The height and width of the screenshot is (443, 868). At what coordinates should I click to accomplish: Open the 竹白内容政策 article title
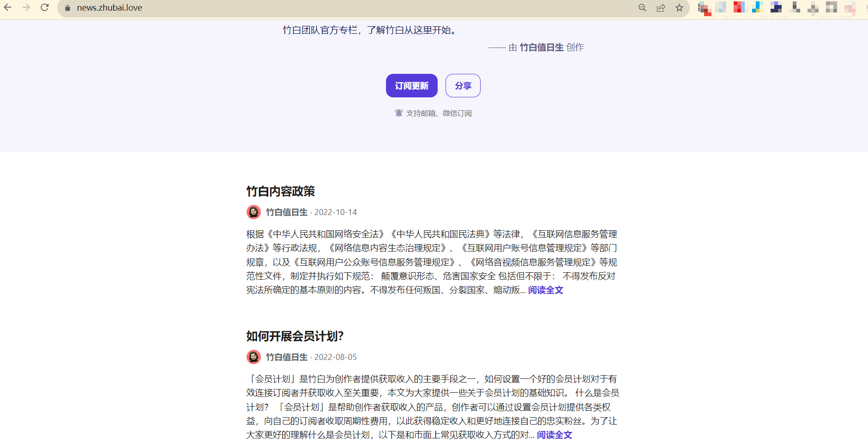pyautogui.click(x=281, y=191)
